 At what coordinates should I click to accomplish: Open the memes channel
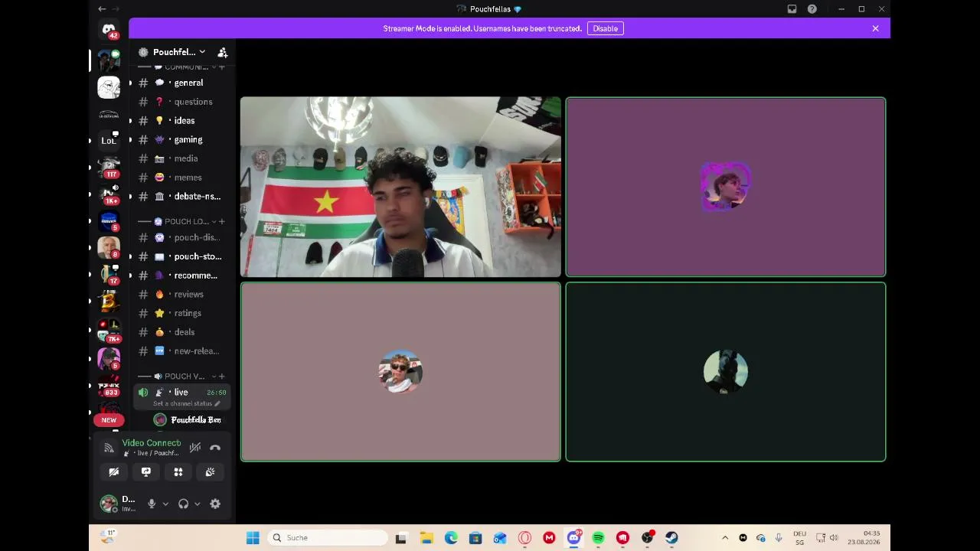click(182, 178)
